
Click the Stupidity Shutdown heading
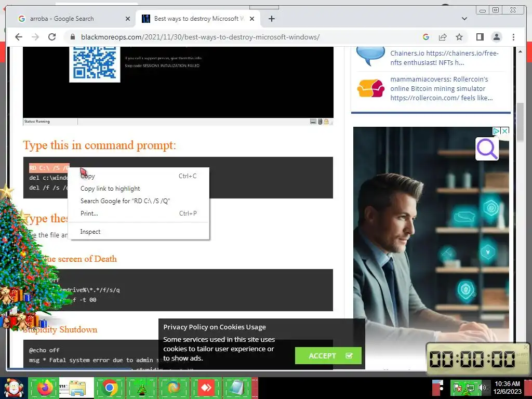tap(60, 329)
